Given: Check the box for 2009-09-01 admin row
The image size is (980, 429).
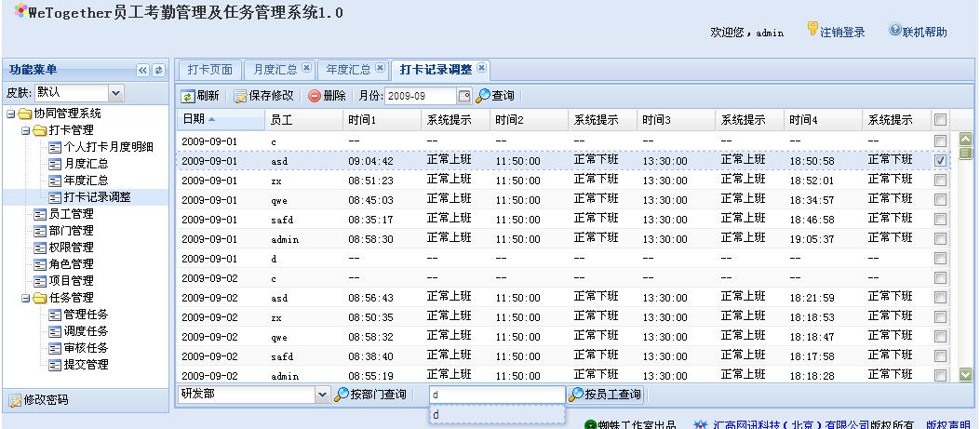Looking at the screenshot, I should 940,239.
